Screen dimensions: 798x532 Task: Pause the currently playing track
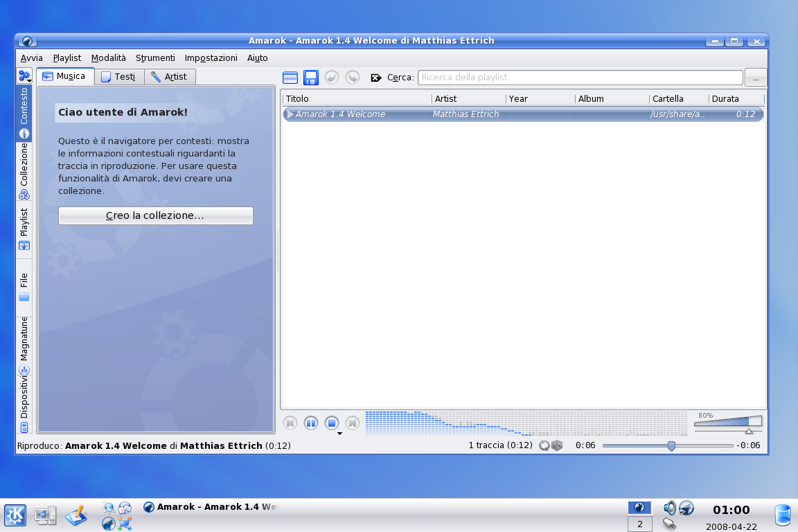click(x=311, y=423)
